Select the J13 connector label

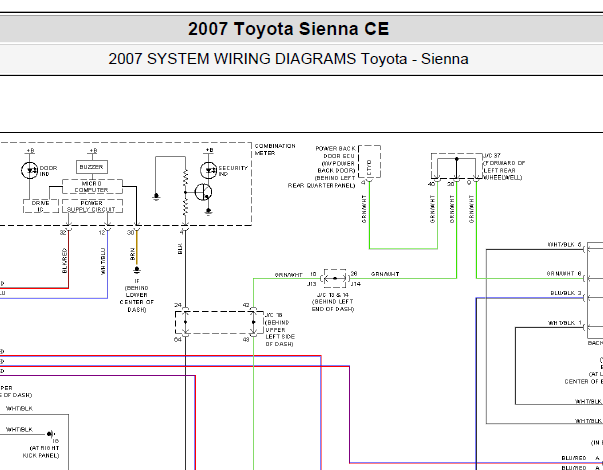pyautogui.click(x=311, y=284)
